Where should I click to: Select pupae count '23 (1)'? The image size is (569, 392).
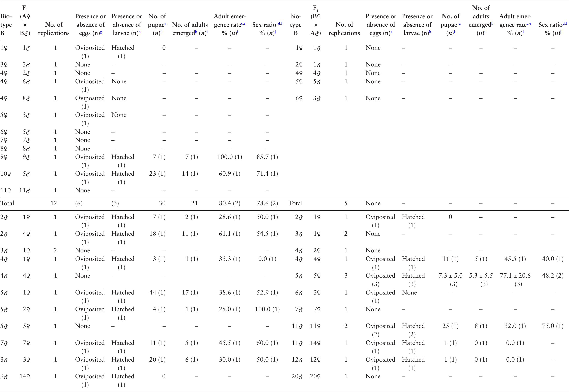tap(157, 174)
